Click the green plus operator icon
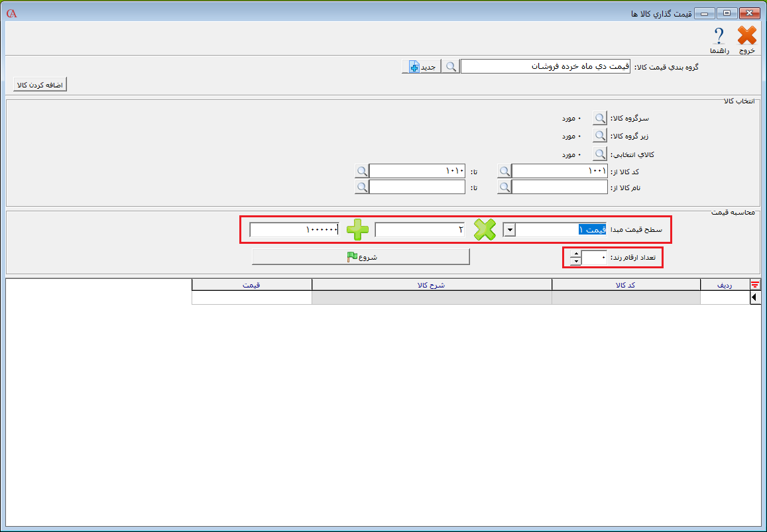The height and width of the screenshot is (532, 767). pyautogui.click(x=358, y=230)
